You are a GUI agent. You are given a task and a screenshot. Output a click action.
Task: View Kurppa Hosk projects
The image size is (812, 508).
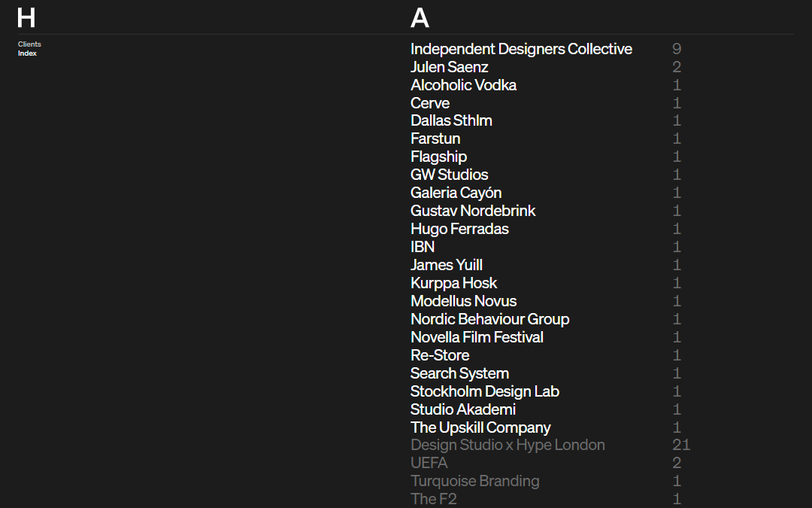pos(453,283)
